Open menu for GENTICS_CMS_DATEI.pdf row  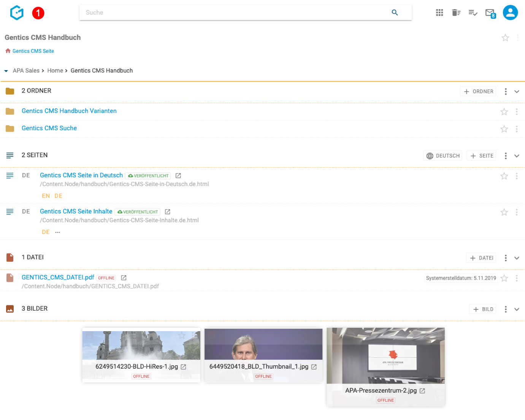(x=517, y=278)
